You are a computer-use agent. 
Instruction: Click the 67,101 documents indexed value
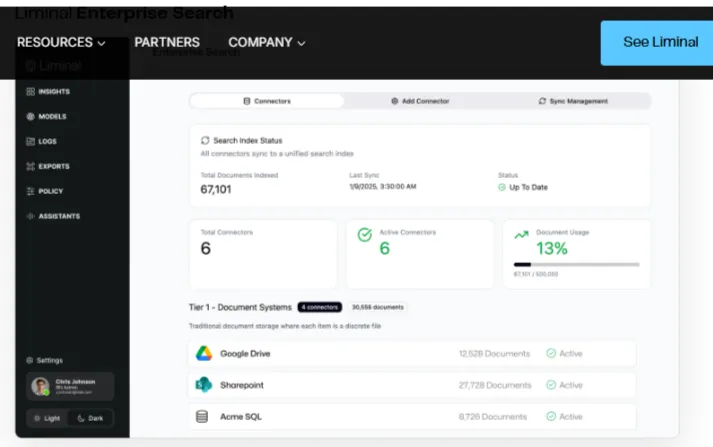[216, 189]
